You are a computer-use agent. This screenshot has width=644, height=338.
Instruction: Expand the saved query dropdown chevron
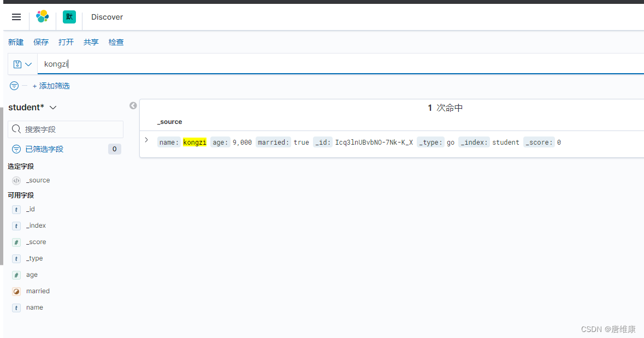28,64
